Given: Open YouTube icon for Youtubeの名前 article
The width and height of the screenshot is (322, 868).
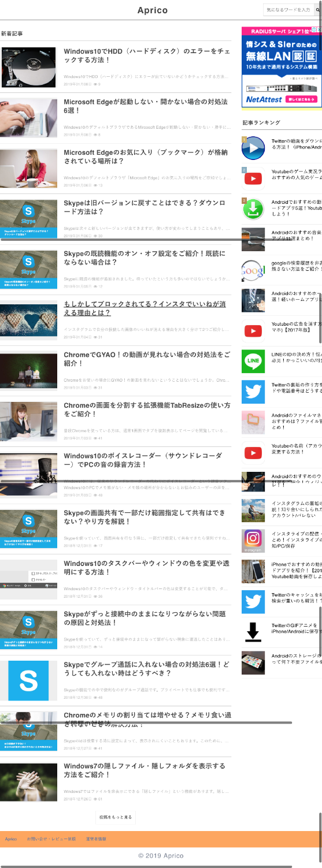Looking at the screenshot, I should [x=253, y=452].
